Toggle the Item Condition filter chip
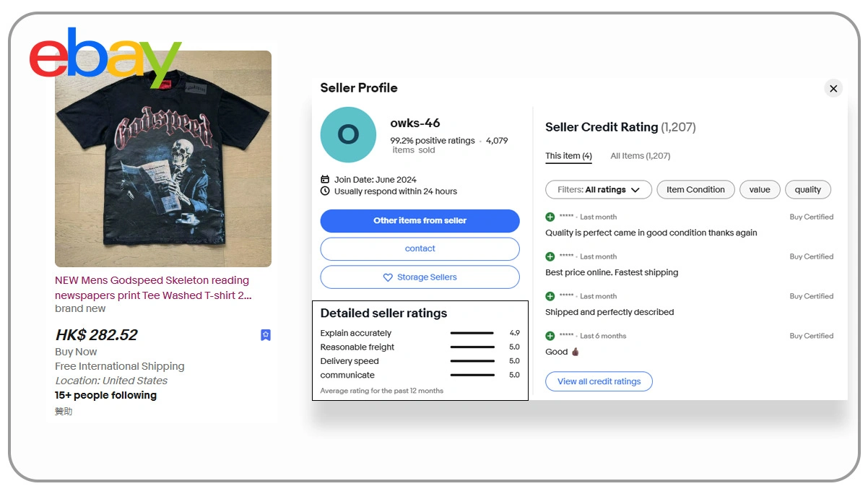Viewport: 868px width, 494px height. 695,190
